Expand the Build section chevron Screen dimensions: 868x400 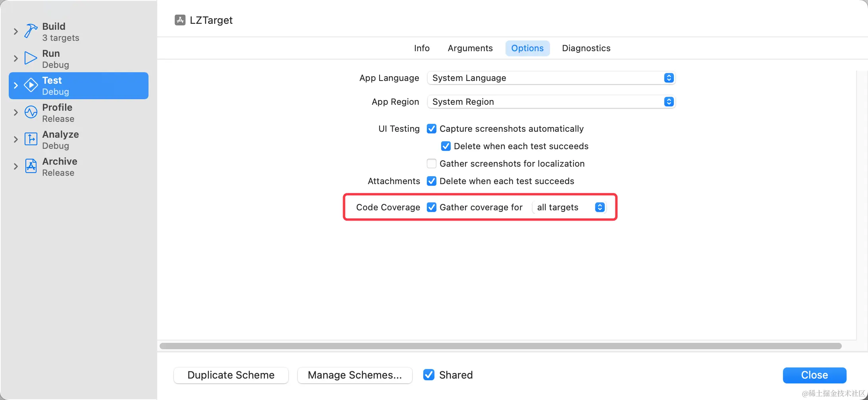(16, 31)
